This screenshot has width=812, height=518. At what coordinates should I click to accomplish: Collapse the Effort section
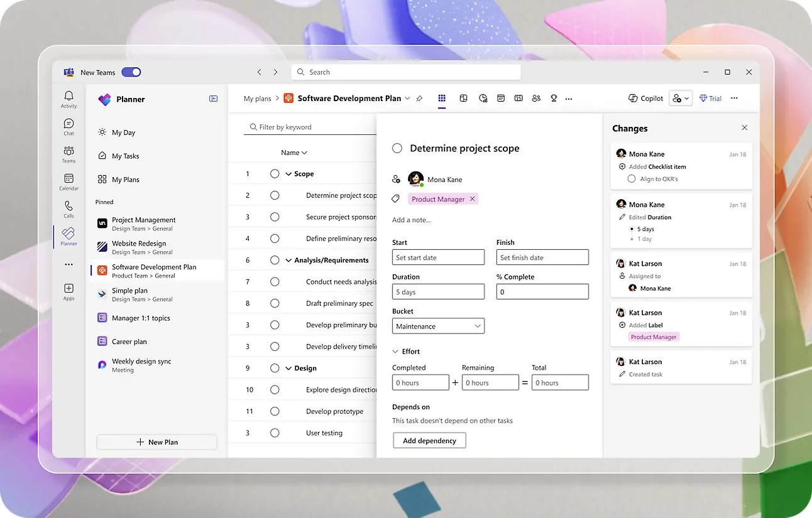click(396, 352)
